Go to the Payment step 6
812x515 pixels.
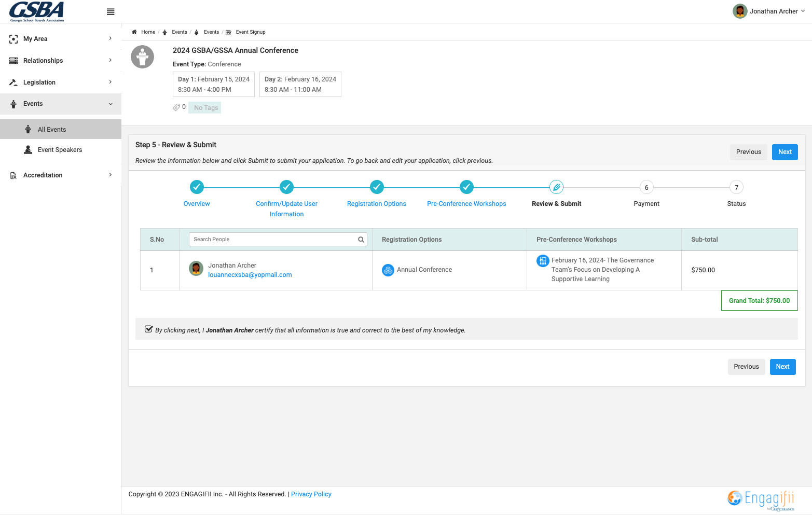(646, 187)
